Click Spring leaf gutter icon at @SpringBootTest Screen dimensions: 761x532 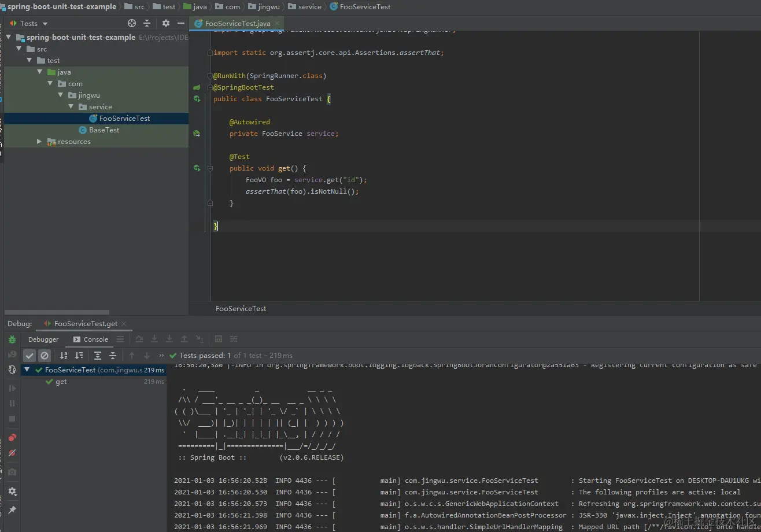click(197, 87)
